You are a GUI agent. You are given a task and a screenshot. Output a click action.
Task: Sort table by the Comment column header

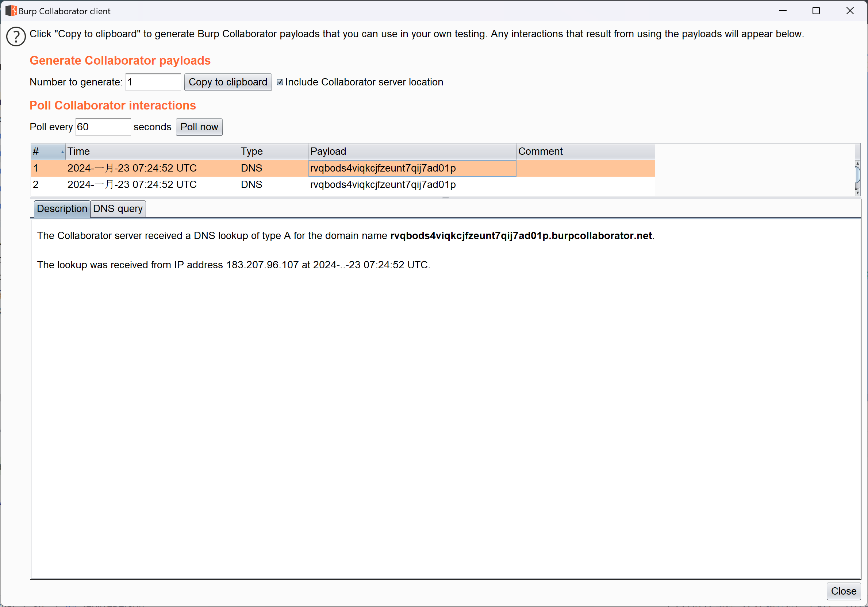point(585,151)
